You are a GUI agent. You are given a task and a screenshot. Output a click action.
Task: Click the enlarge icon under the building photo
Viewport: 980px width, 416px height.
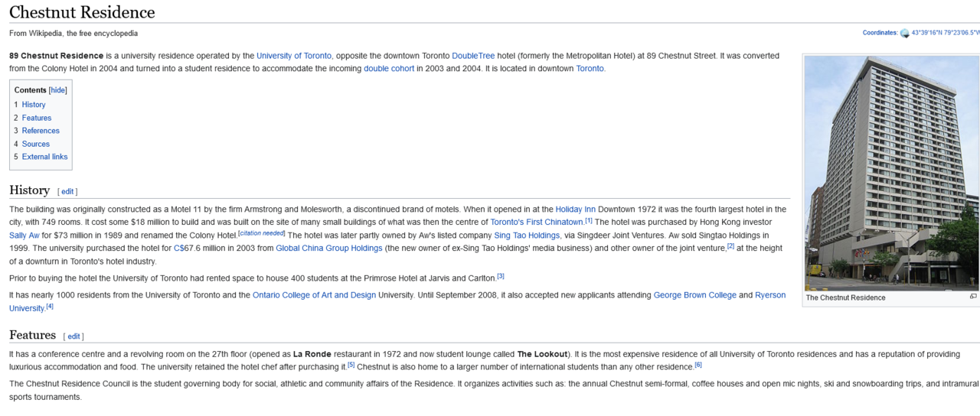point(973,297)
